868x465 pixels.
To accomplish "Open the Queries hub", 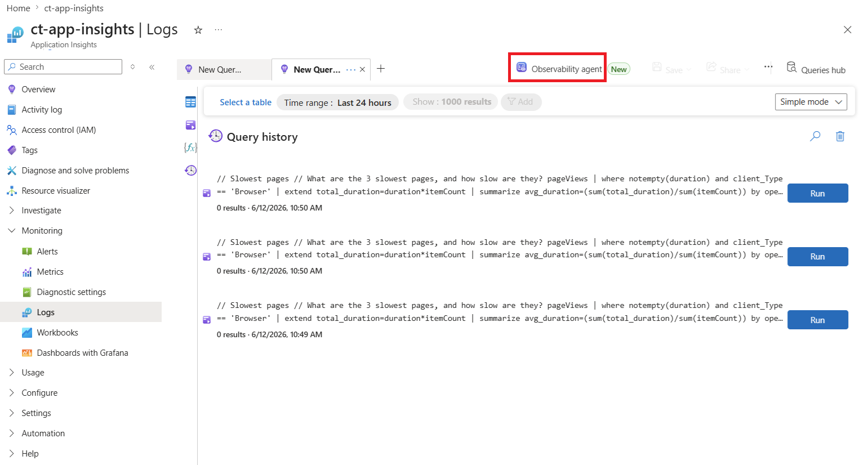I will [x=816, y=69].
